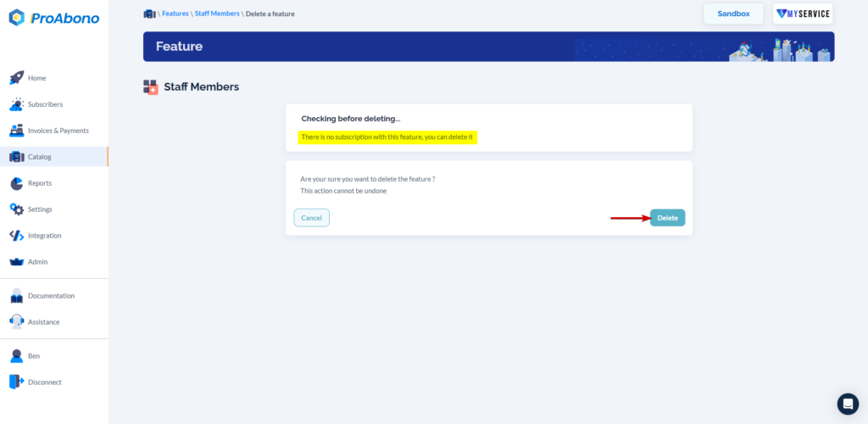Open the Subscribers menu item
The width and height of the screenshot is (868, 424).
point(46,104)
